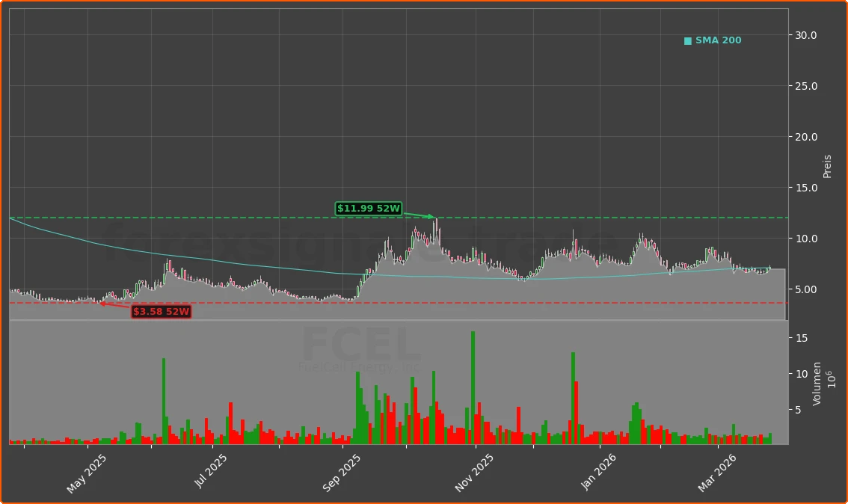Click the 15 volume axis tick
Image resolution: width=848 pixels, height=504 pixels.
(802, 338)
